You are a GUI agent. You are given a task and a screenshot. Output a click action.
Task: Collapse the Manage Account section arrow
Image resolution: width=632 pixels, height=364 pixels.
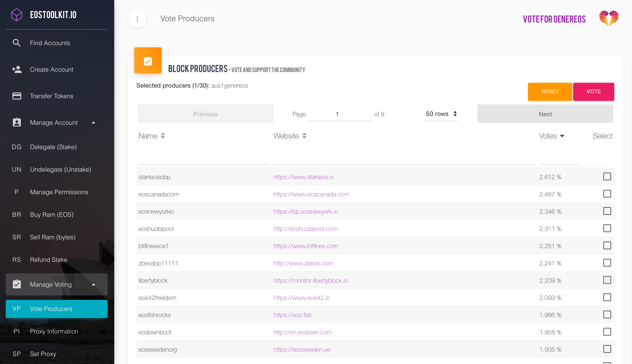point(93,123)
